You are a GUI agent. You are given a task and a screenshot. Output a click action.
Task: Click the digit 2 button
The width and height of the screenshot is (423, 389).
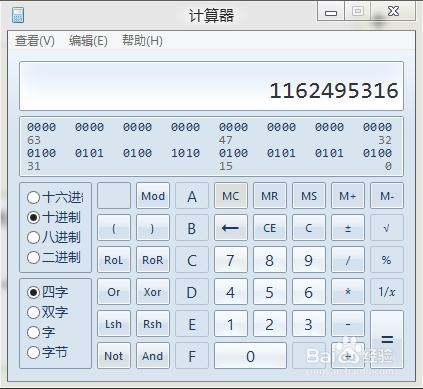(x=270, y=324)
